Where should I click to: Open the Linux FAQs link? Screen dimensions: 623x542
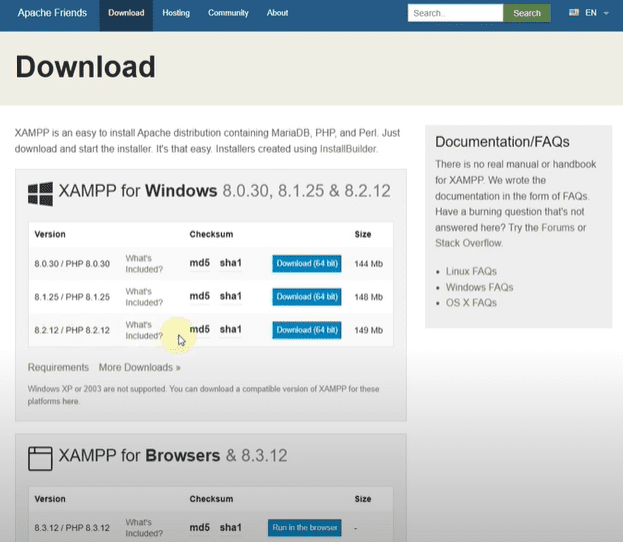(x=471, y=271)
